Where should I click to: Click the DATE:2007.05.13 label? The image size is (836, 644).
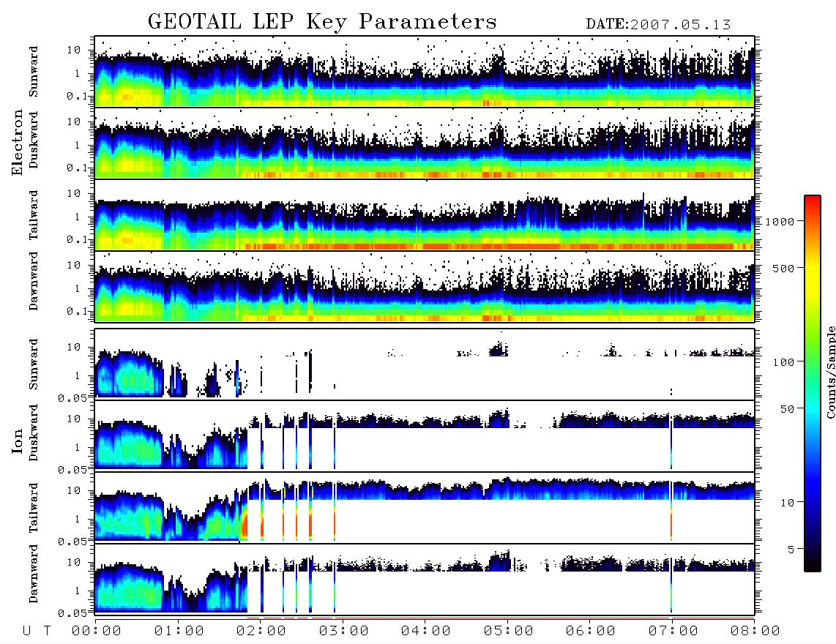[x=658, y=25]
